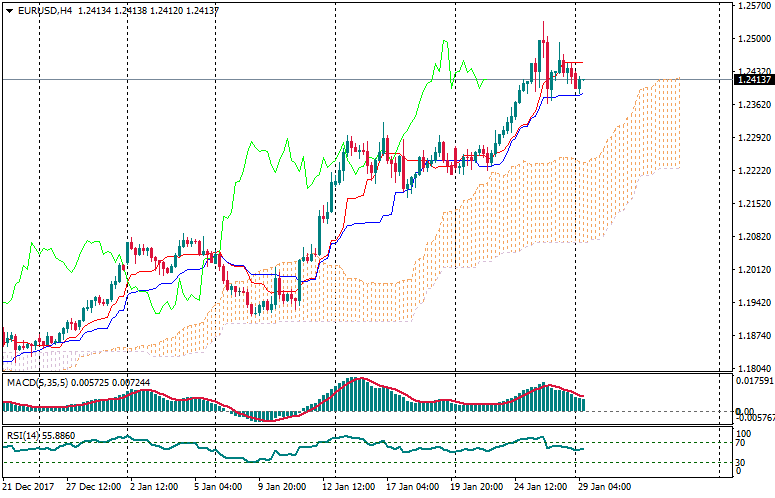Click the MACD 0.017591 scale value
This screenshot has height=498, width=775.
coord(754,380)
